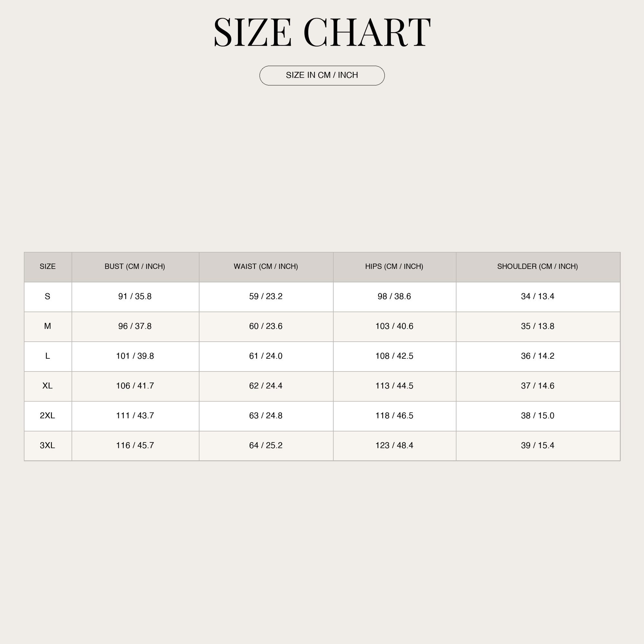Click shoulder value 34 / 13.4
Image resolution: width=644 pixels, height=644 pixels.
(538, 296)
